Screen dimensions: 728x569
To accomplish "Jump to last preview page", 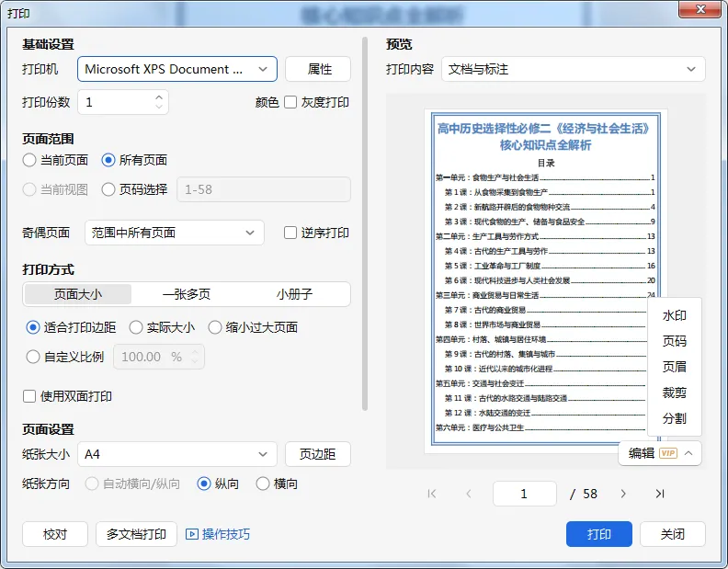I will 660,494.
